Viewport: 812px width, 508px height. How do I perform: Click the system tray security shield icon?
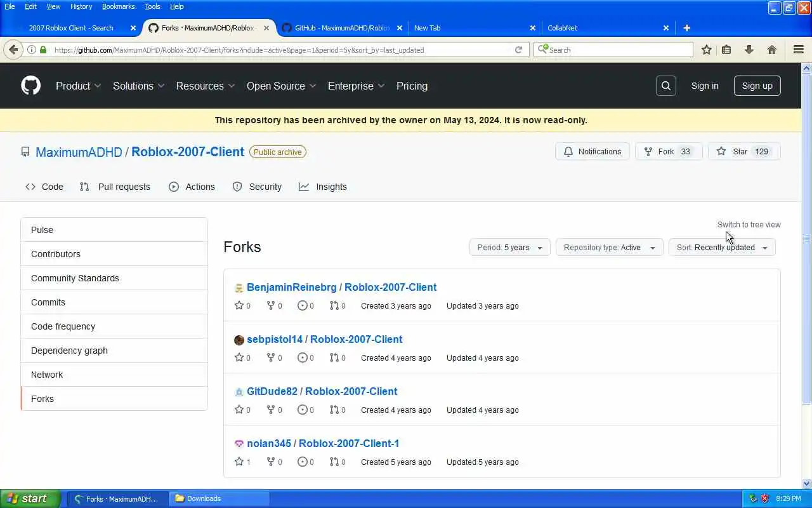click(765, 498)
